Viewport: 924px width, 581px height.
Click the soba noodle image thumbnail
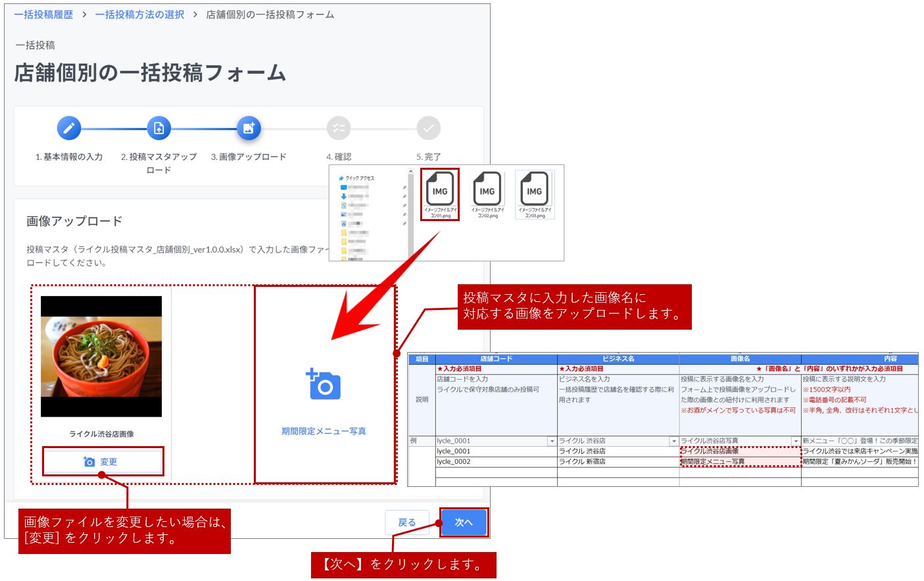pos(101,356)
